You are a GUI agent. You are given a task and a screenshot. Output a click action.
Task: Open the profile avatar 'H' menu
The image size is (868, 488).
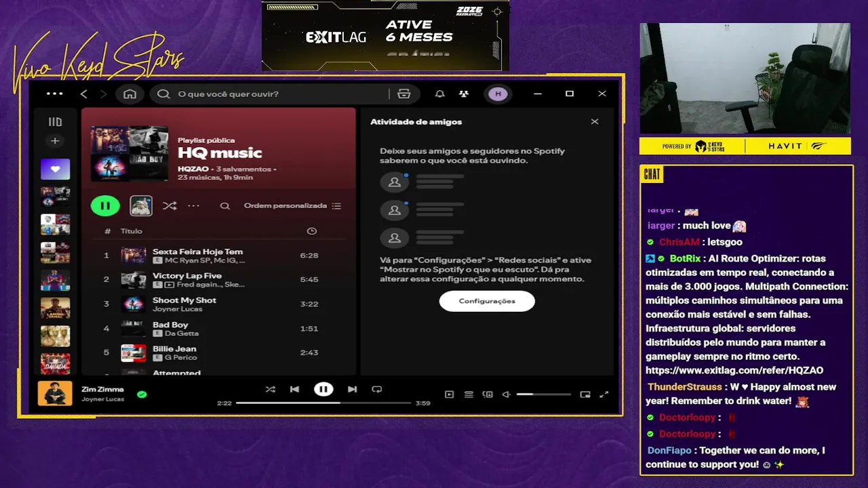tap(498, 94)
